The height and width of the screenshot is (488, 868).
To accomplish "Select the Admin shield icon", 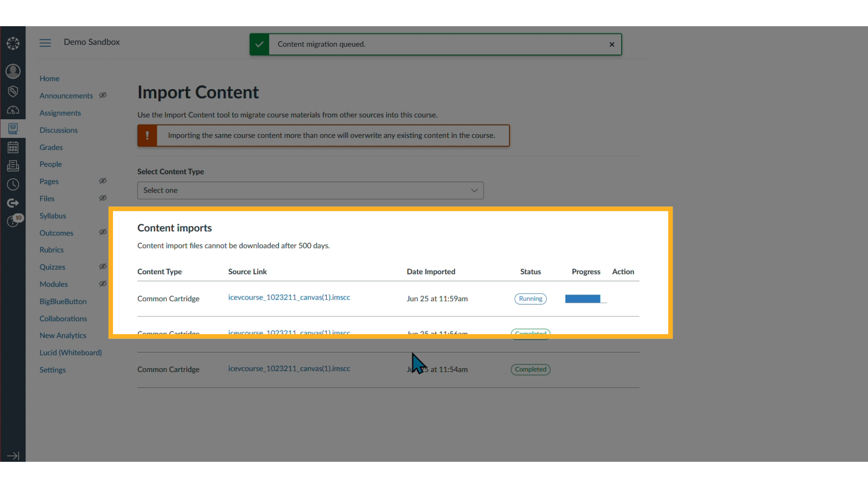I will [x=13, y=91].
